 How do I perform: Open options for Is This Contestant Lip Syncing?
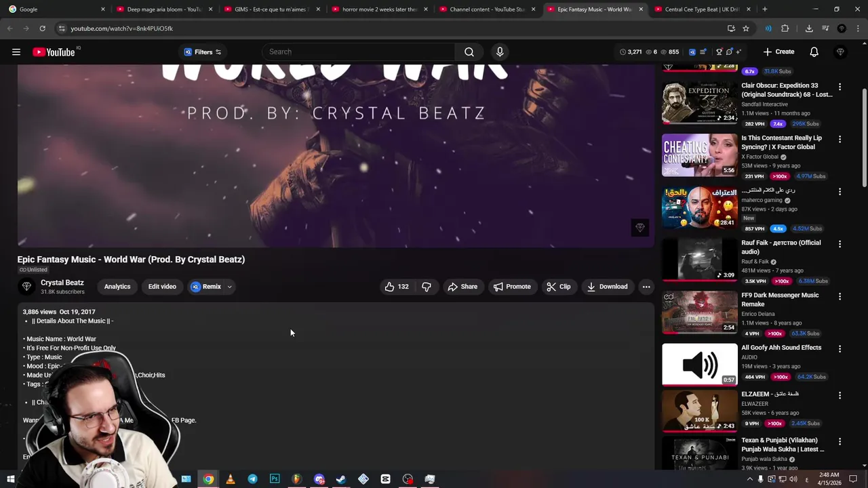840,139
